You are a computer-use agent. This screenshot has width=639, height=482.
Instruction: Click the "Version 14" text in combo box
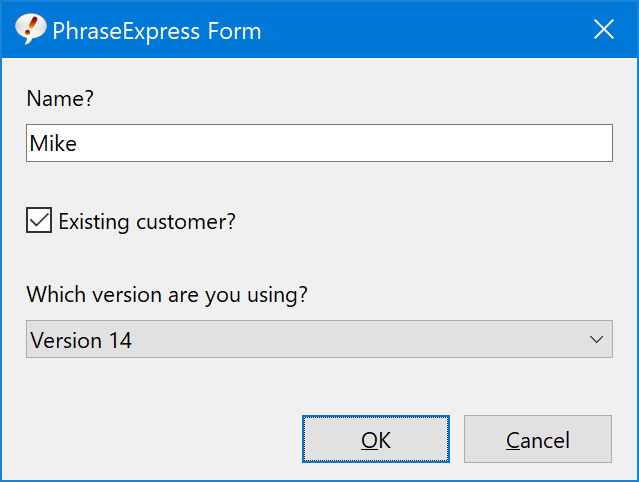81,340
